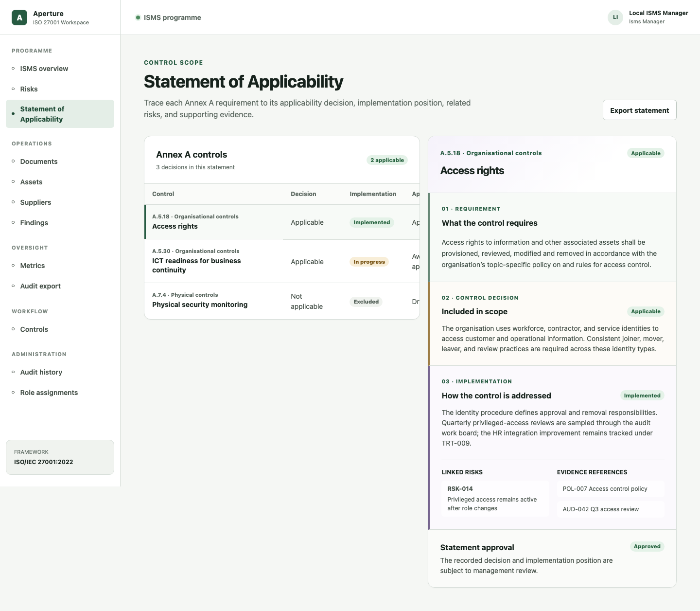This screenshot has width=700, height=611.
Task: Go to Audit export
Action: (60, 286)
